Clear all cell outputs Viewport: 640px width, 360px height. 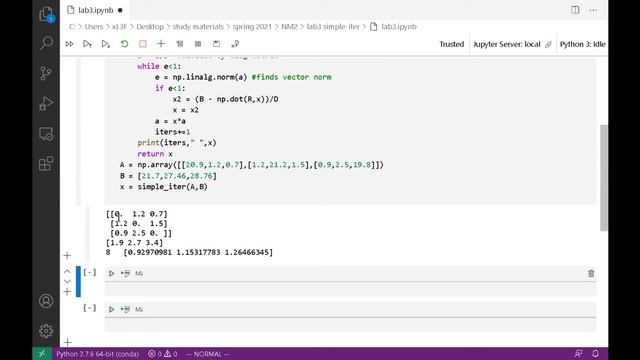pos(180,44)
